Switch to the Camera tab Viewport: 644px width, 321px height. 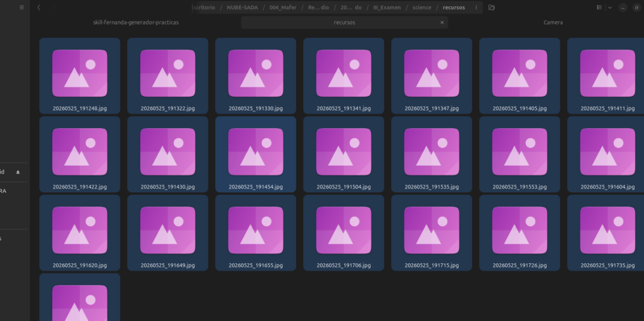[553, 23]
